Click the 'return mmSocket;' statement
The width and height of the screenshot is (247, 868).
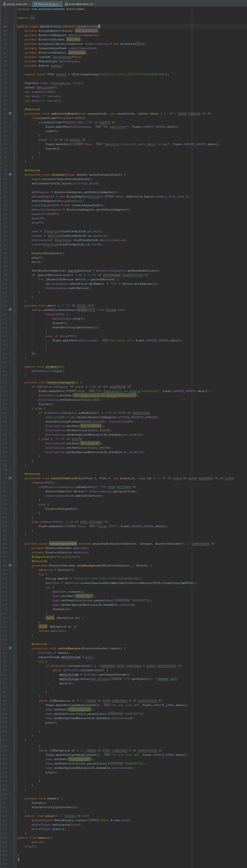coord(52,631)
